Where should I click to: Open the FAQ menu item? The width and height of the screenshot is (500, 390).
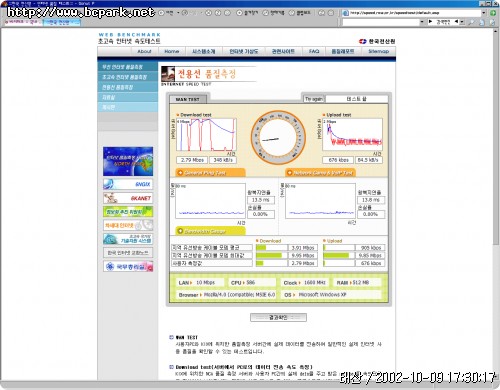click(314, 51)
